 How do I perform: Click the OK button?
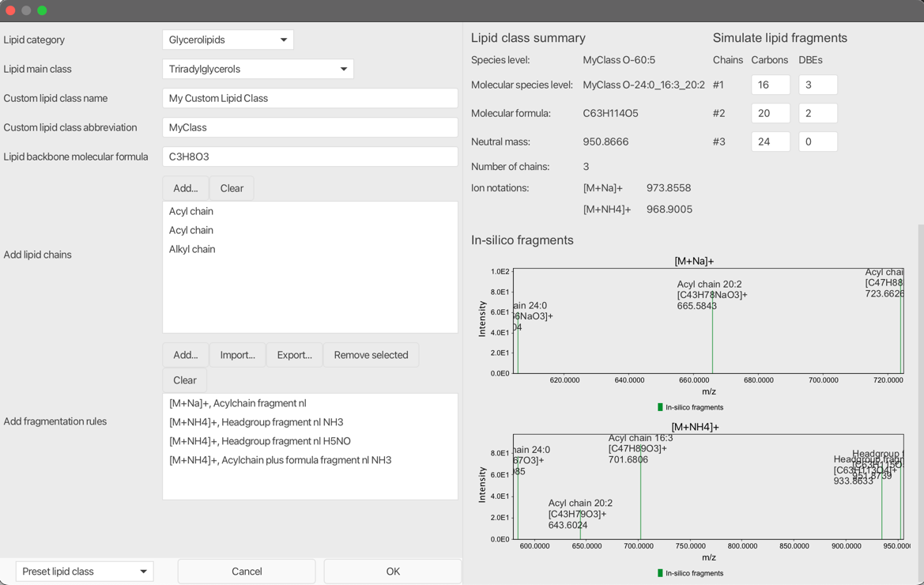click(393, 572)
